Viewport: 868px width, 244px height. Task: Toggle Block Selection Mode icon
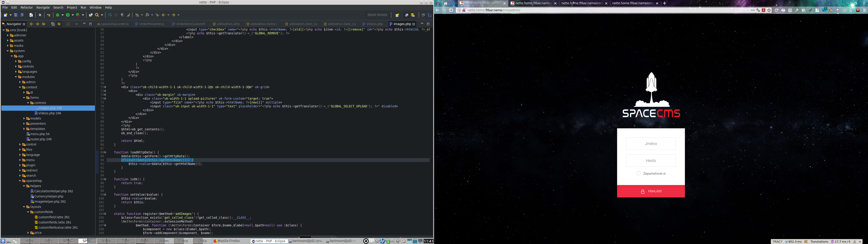[x=116, y=15]
